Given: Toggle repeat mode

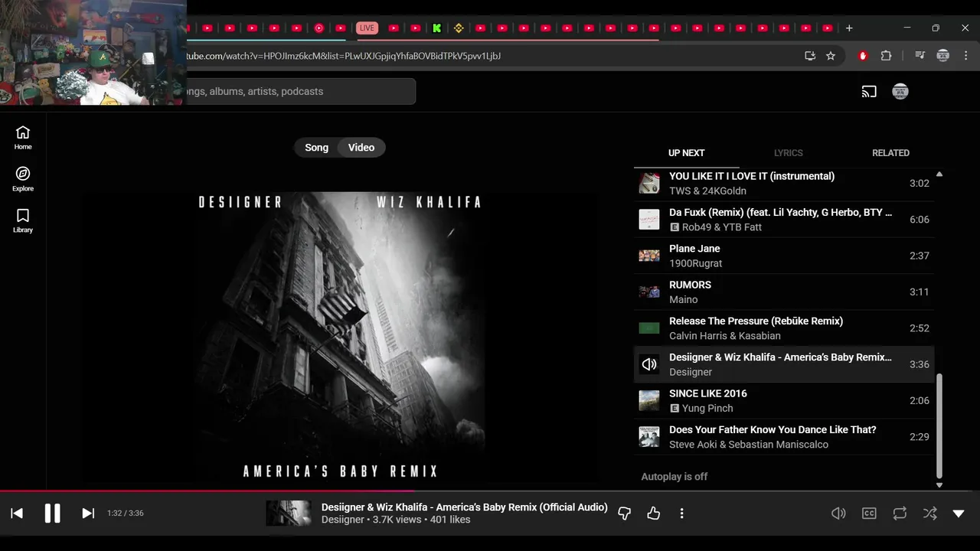Looking at the screenshot, I should point(900,514).
